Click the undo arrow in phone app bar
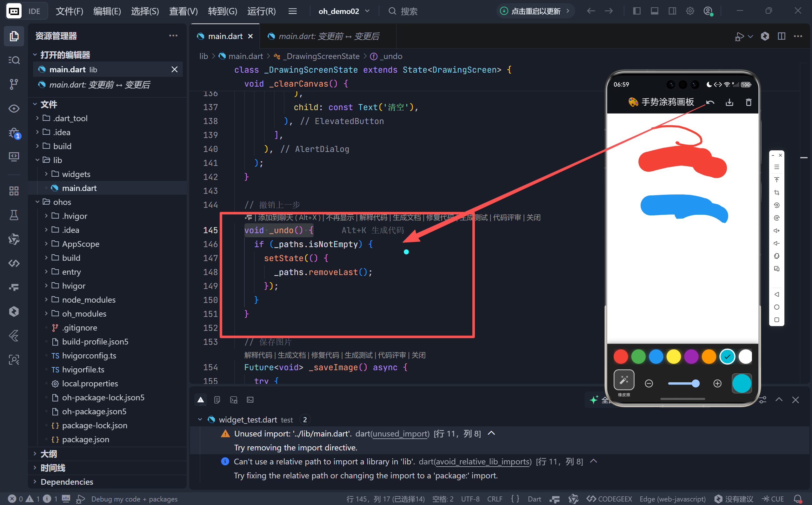This screenshot has height=505, width=812. pos(710,102)
